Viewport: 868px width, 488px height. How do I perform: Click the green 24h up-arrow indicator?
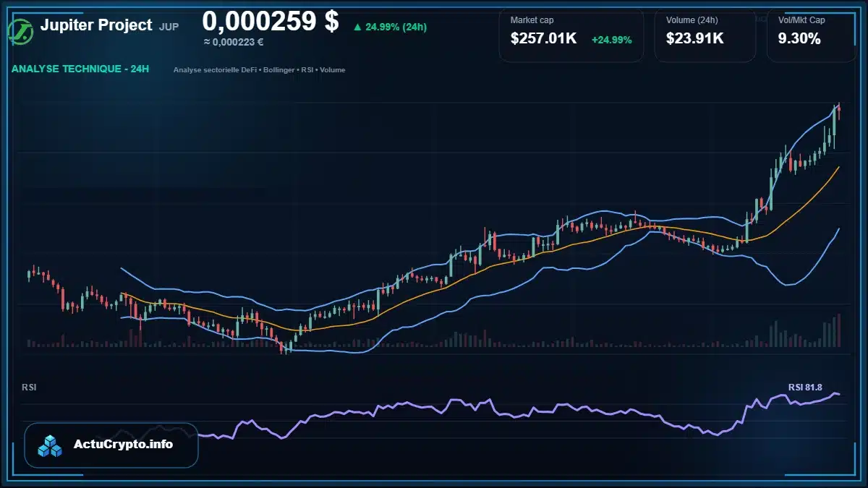[357, 27]
